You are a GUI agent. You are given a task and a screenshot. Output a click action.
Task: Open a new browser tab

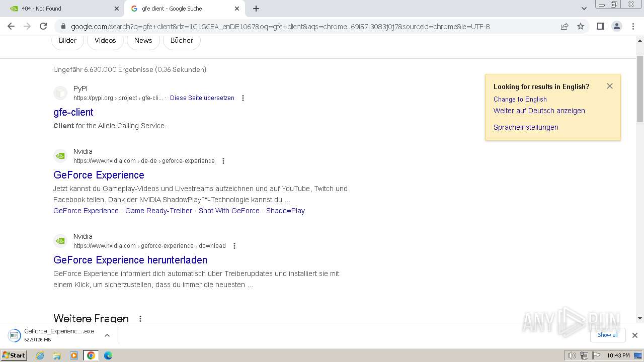256,9
